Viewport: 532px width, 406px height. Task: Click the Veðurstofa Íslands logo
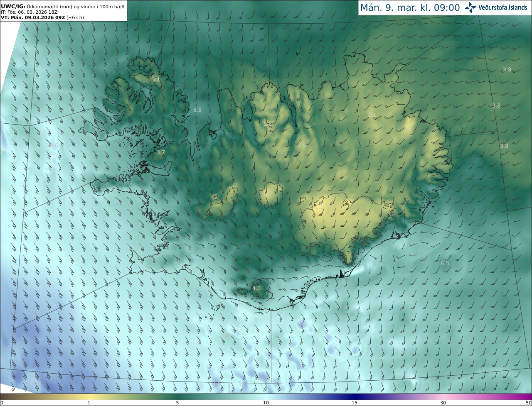coord(496,7)
